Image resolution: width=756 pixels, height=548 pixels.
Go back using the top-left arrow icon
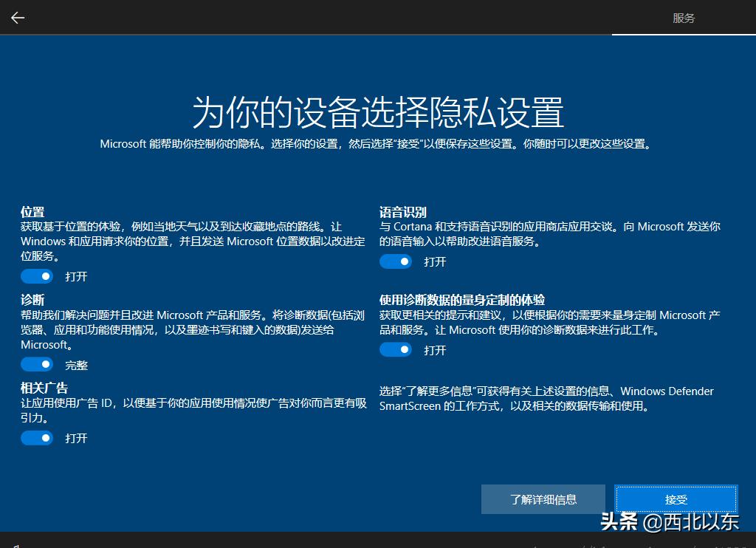tap(17, 17)
